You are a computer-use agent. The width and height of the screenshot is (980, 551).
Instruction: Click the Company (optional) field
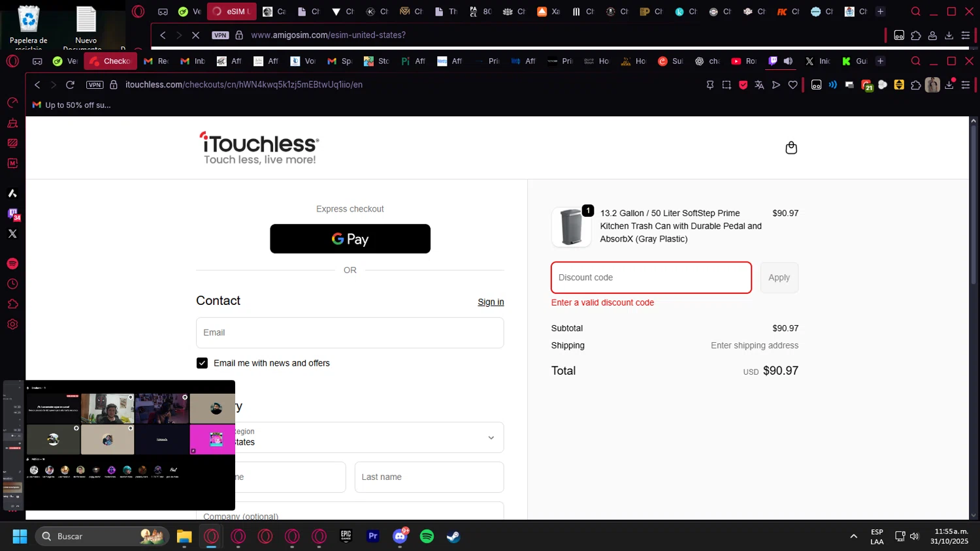[350, 512]
